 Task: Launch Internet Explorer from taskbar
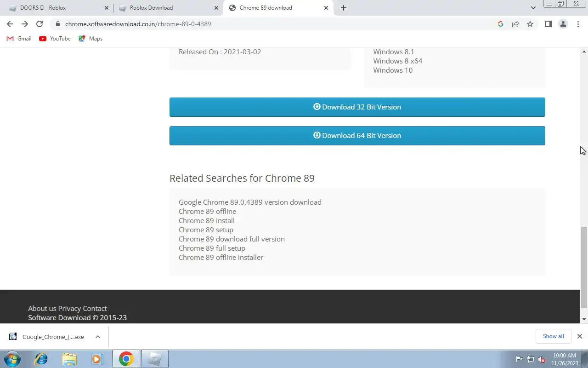coord(41,359)
